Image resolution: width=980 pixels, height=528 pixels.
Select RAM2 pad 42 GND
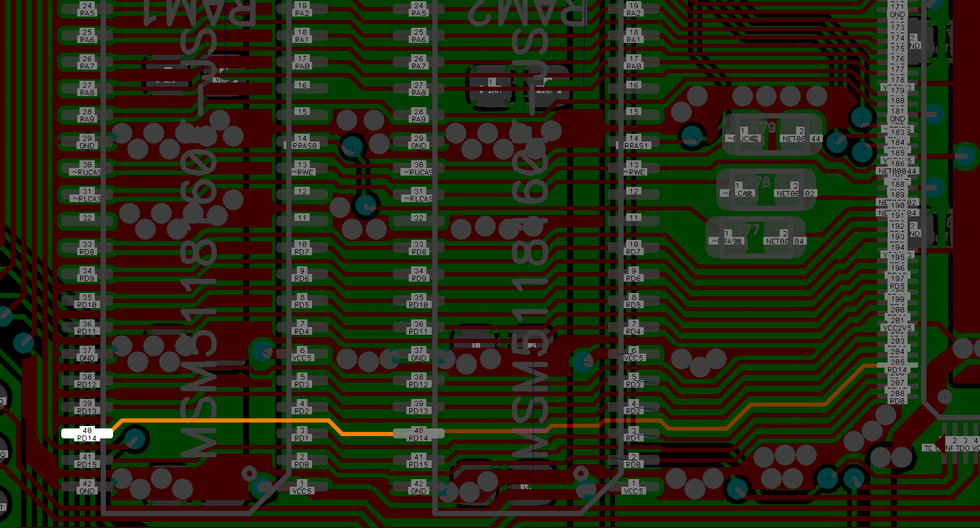418,487
